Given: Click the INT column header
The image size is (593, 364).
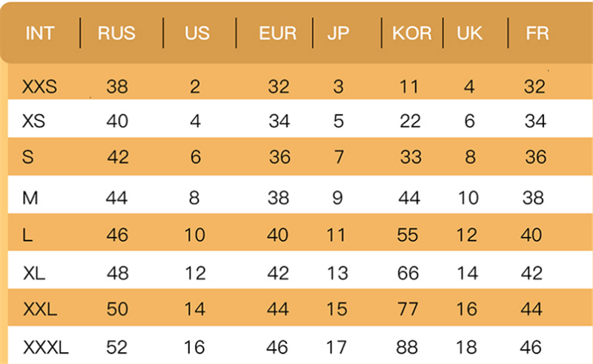Looking at the screenshot, I should tap(40, 33).
